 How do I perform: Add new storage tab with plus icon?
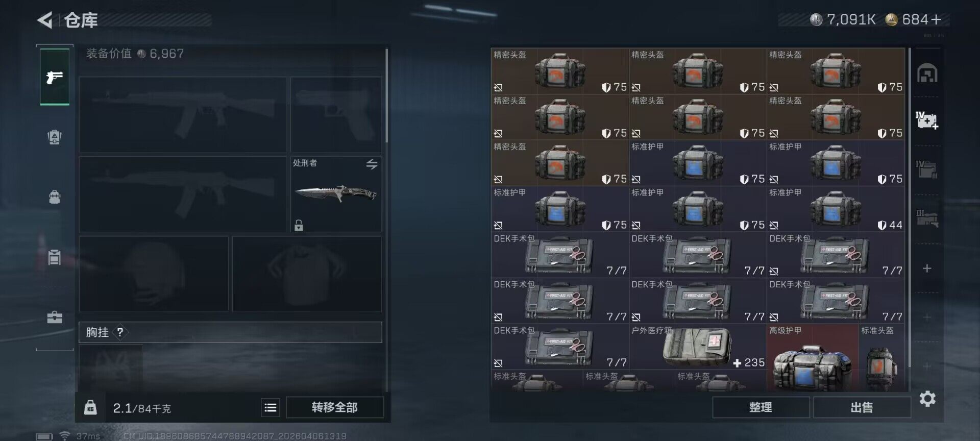tap(927, 268)
